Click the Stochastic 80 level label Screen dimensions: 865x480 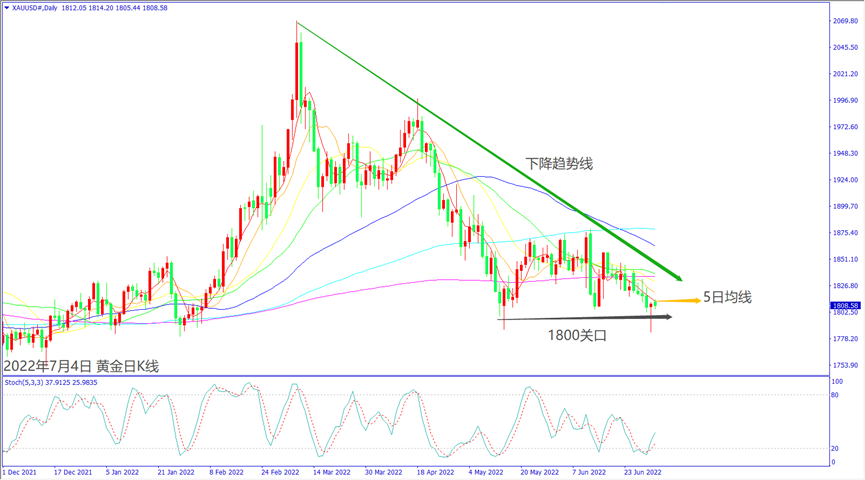point(835,396)
